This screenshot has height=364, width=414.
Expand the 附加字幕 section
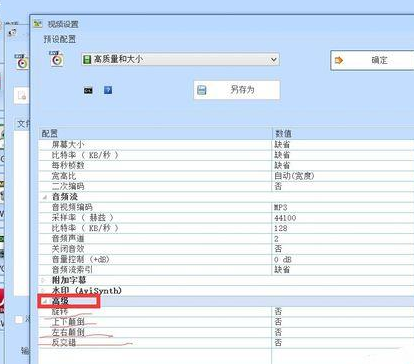coord(44,280)
